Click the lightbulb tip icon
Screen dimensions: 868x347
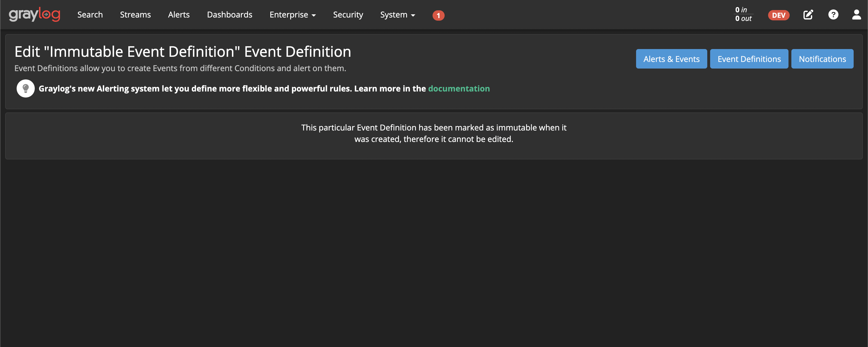tap(26, 88)
